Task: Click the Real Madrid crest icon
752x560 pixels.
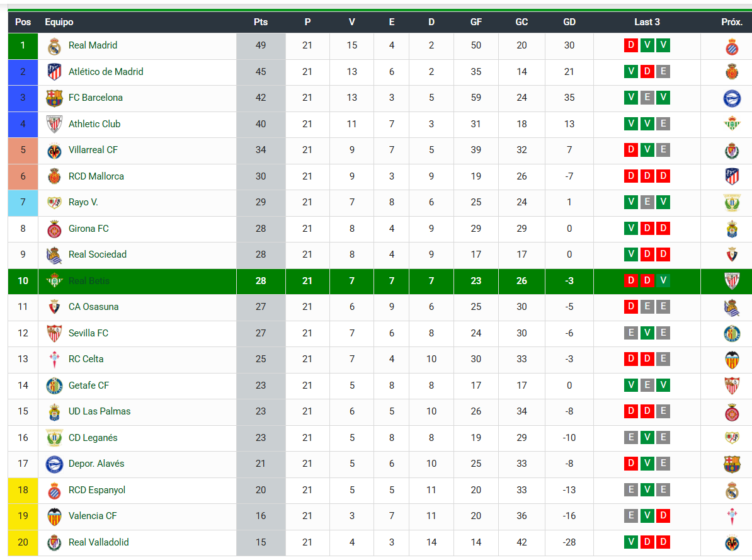Action: click(x=54, y=46)
